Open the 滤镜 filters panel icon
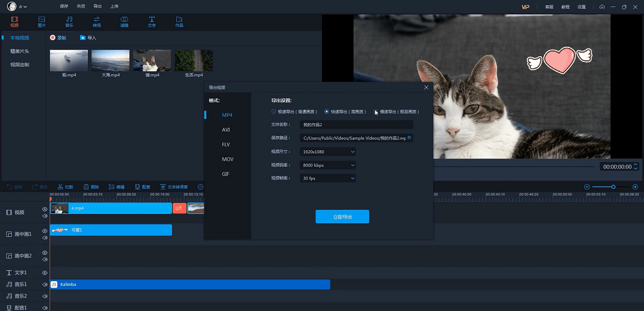The image size is (644, 311). coord(124,20)
